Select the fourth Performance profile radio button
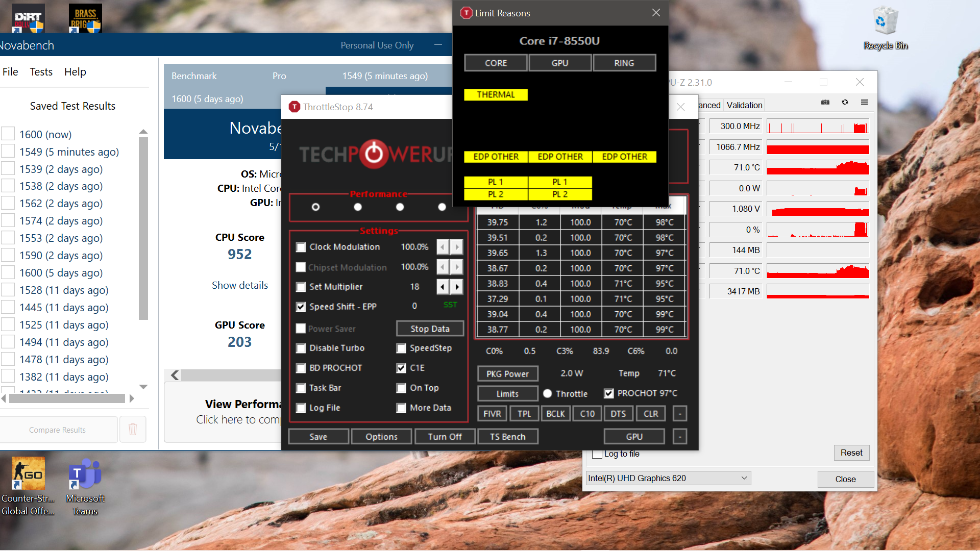The height and width of the screenshot is (551, 980). tap(442, 207)
